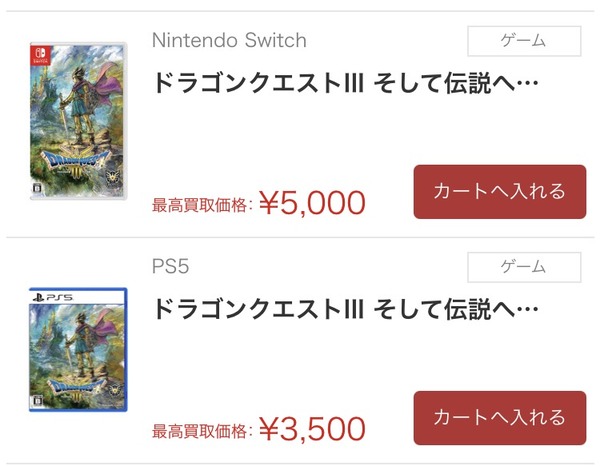Add the Nintendo Switch version to cart
The width and height of the screenshot is (600, 466).
pos(499,192)
